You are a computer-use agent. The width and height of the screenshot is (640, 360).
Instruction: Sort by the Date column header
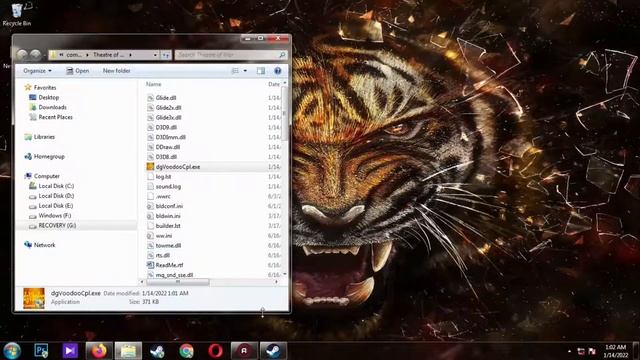click(x=274, y=84)
